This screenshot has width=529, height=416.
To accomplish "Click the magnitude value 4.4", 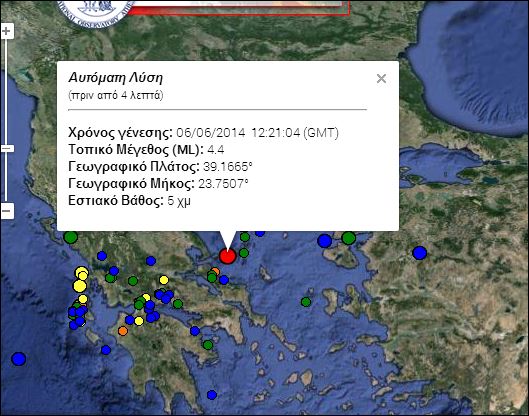I will click(216, 150).
